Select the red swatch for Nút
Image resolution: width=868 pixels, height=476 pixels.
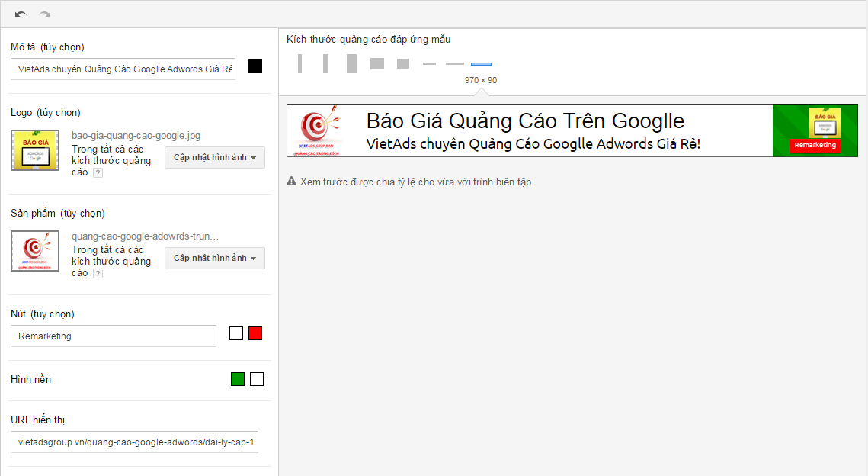click(x=255, y=333)
